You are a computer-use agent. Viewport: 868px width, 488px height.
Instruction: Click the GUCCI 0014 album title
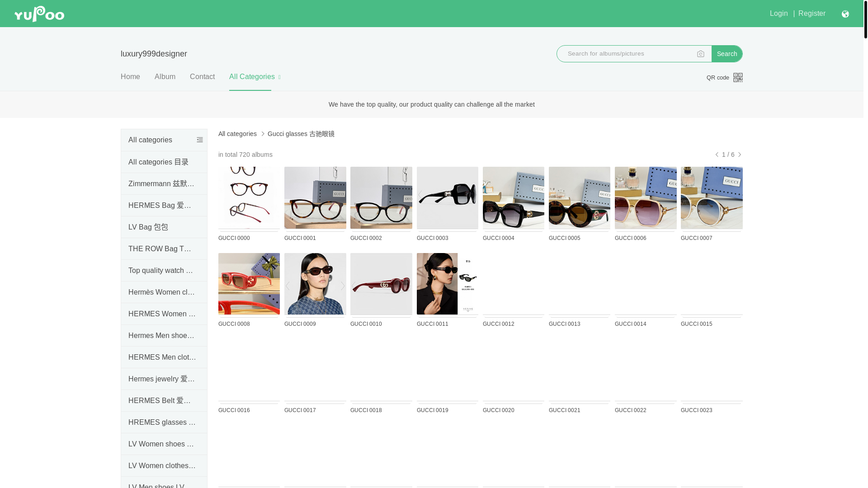(631, 324)
